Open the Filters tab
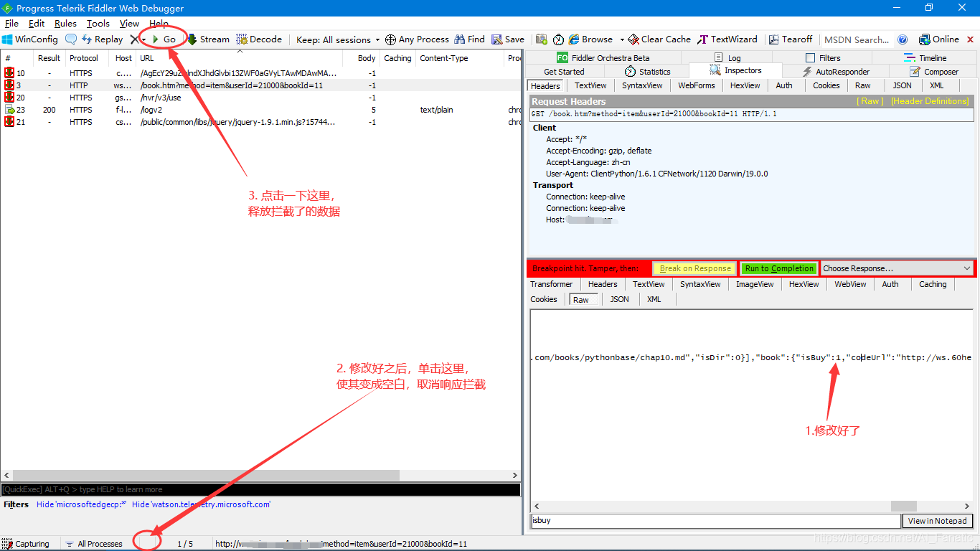The image size is (980, 551). (823, 57)
